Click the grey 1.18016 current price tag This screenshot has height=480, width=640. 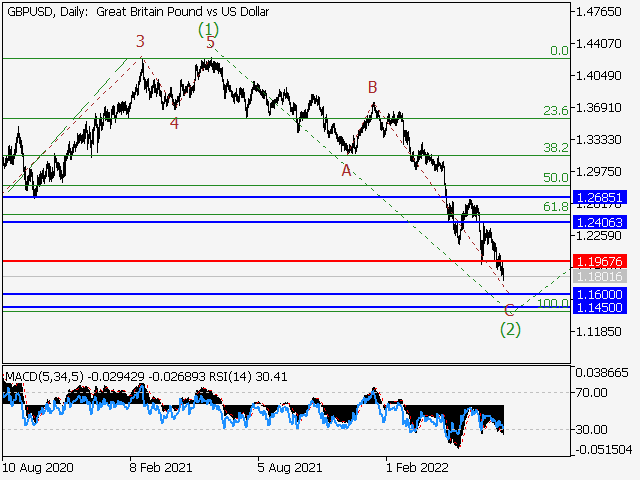[x=600, y=276]
